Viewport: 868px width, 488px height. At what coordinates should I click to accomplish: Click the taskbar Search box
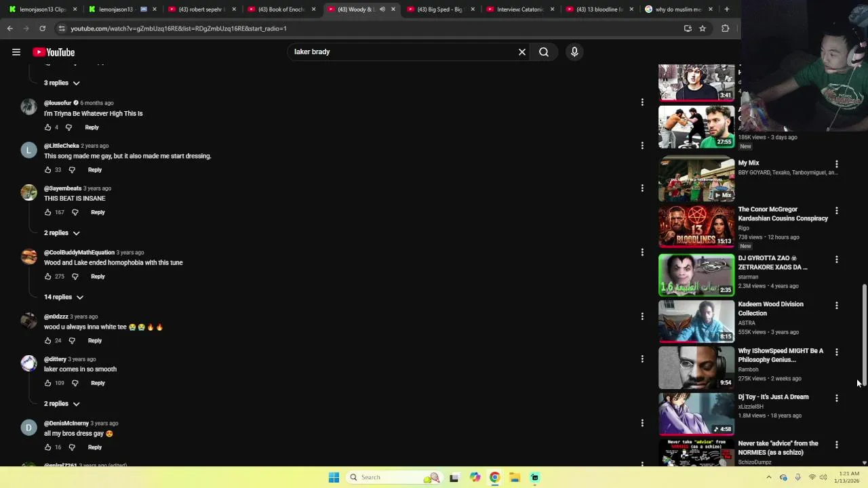[x=393, y=477]
